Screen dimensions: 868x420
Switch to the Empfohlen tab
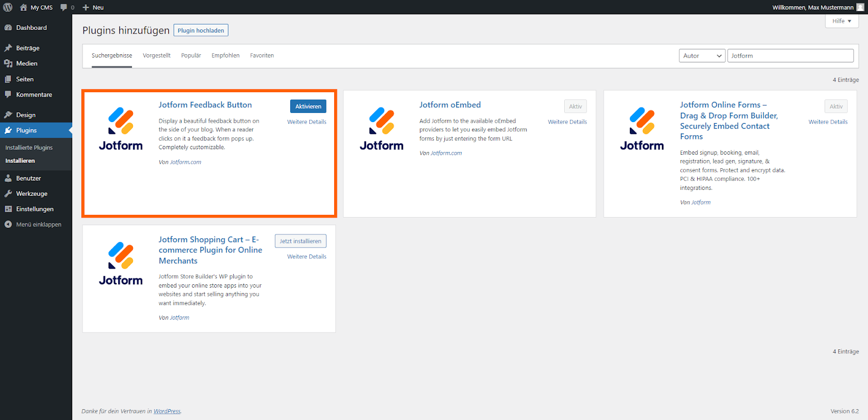(226, 55)
